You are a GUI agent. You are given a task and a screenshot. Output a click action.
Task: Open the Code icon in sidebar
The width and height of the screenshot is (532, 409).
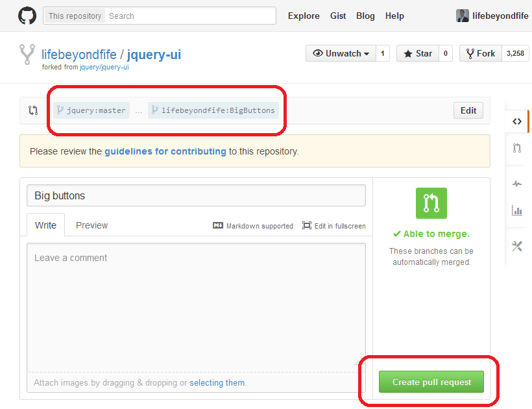pyautogui.click(x=517, y=121)
